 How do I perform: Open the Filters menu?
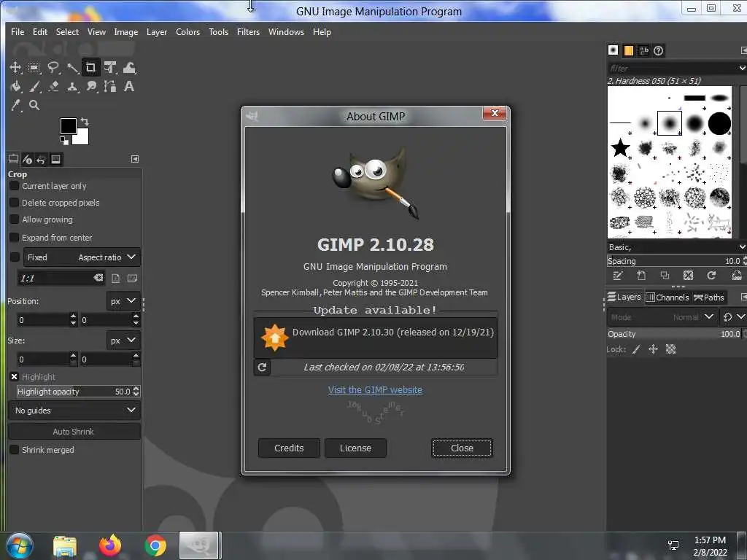[x=248, y=32]
